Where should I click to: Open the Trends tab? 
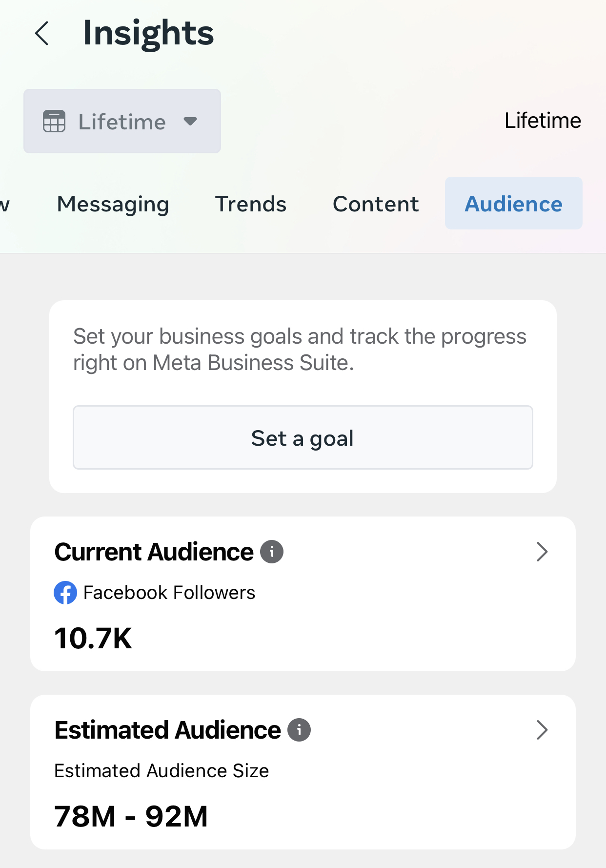point(251,204)
